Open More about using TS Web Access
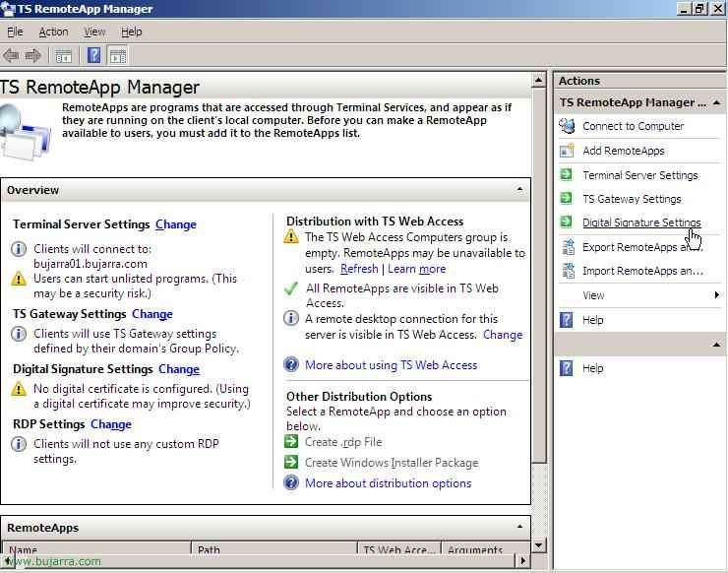Viewport: 728px width, 573px height. [391, 365]
